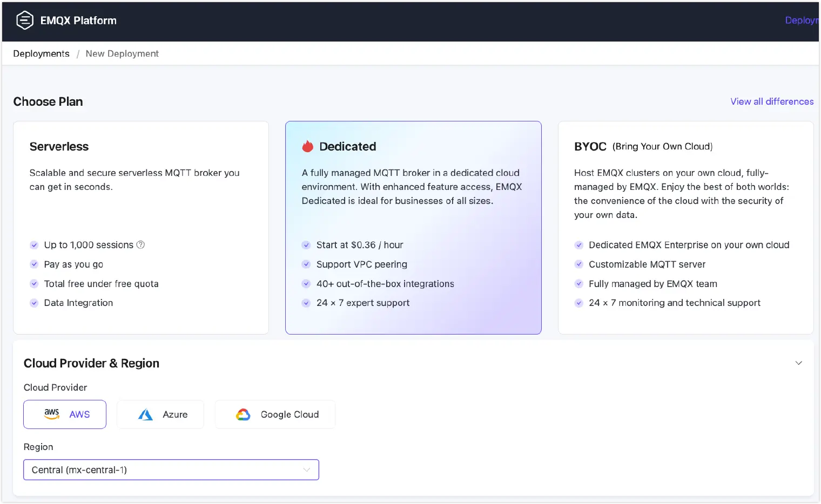Click the flame icon on Dedicated plan

(x=307, y=146)
